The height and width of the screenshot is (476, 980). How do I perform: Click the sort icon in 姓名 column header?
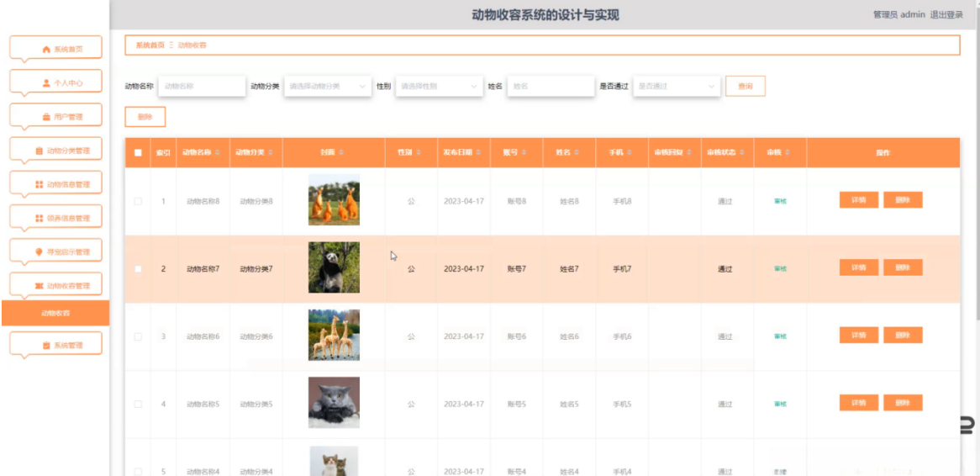577,152
